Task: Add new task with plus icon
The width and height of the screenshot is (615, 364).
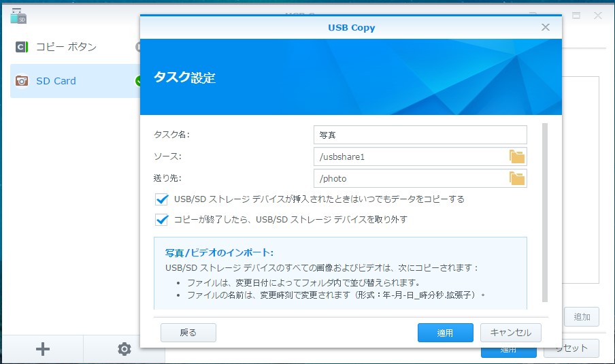Action: [x=43, y=349]
